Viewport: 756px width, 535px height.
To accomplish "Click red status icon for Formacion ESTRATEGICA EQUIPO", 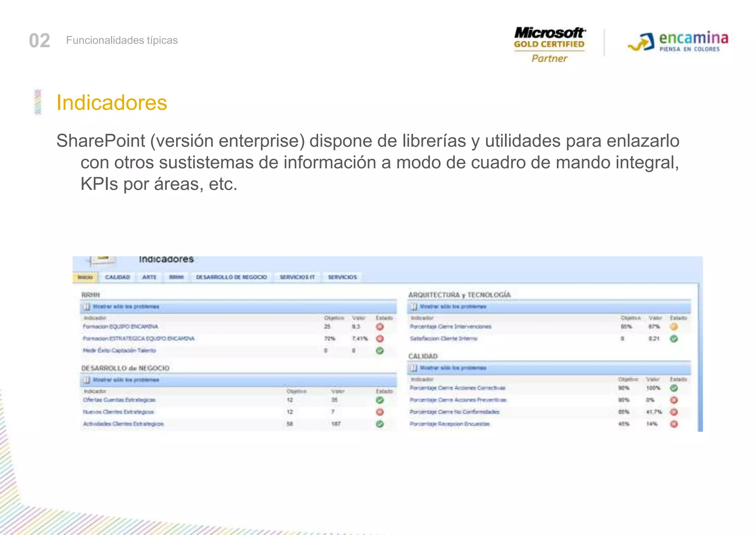I will coord(380,338).
